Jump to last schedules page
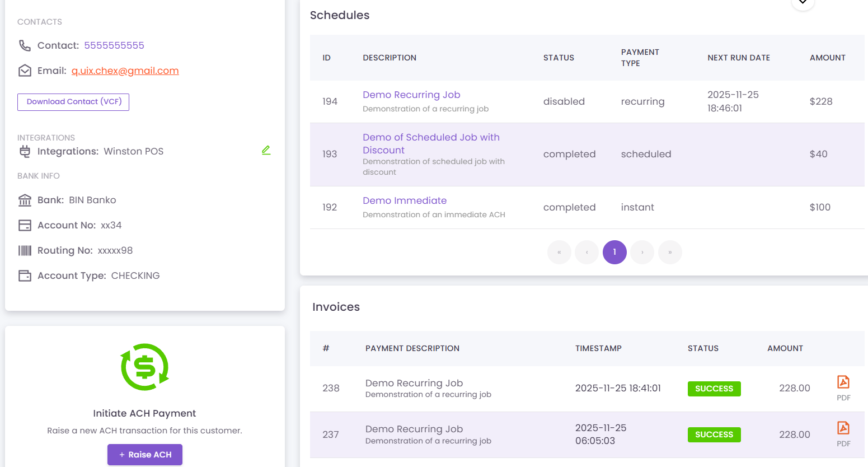868x467 pixels. tap(670, 252)
